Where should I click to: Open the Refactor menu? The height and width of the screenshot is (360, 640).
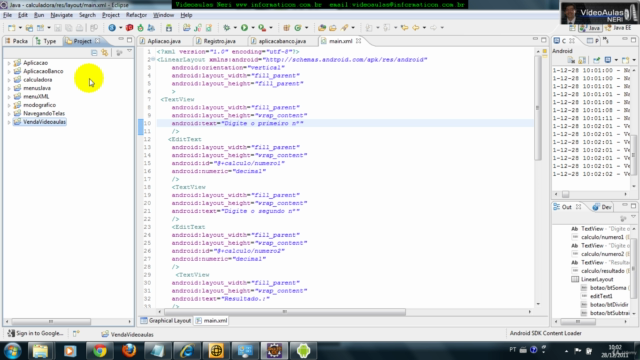tap(136, 15)
